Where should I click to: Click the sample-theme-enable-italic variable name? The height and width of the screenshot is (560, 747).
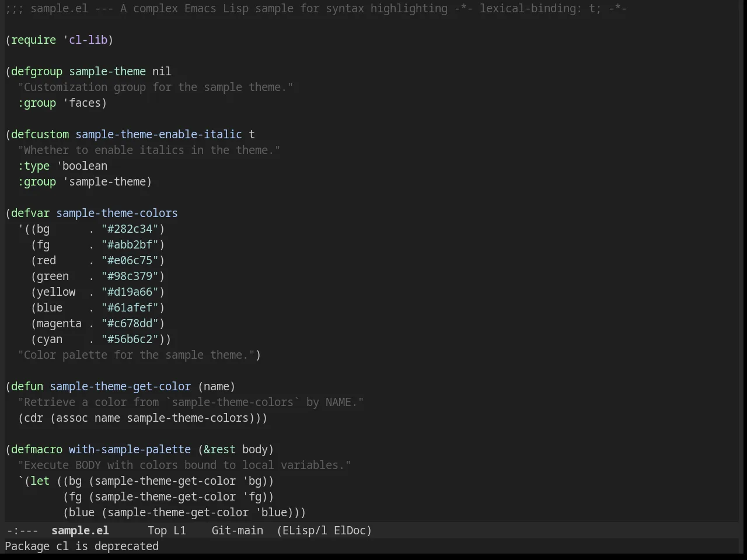click(x=159, y=134)
